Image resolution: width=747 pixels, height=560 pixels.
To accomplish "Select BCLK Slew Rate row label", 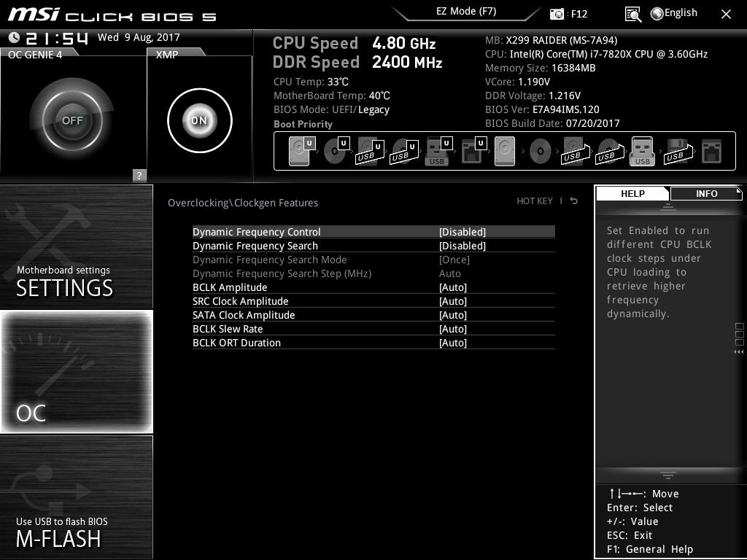I will (x=228, y=329).
